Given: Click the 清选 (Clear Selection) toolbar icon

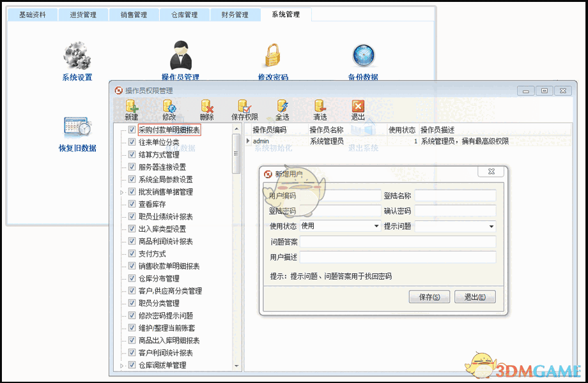Looking at the screenshot, I should coord(320,109).
